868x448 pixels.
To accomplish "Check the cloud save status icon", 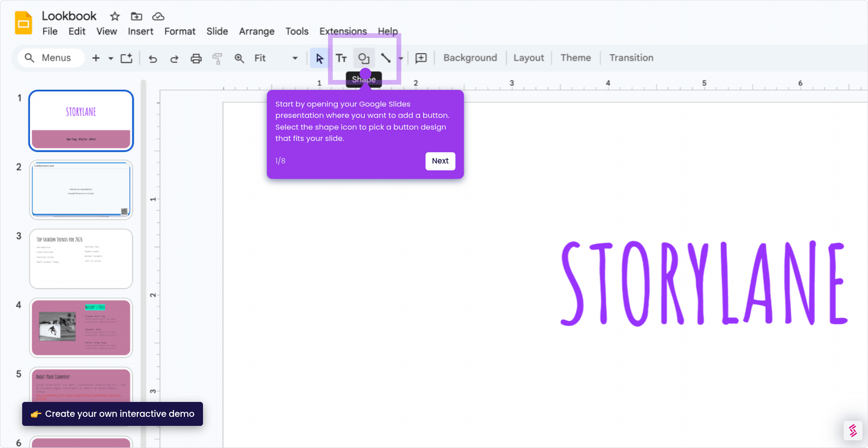I will (158, 17).
